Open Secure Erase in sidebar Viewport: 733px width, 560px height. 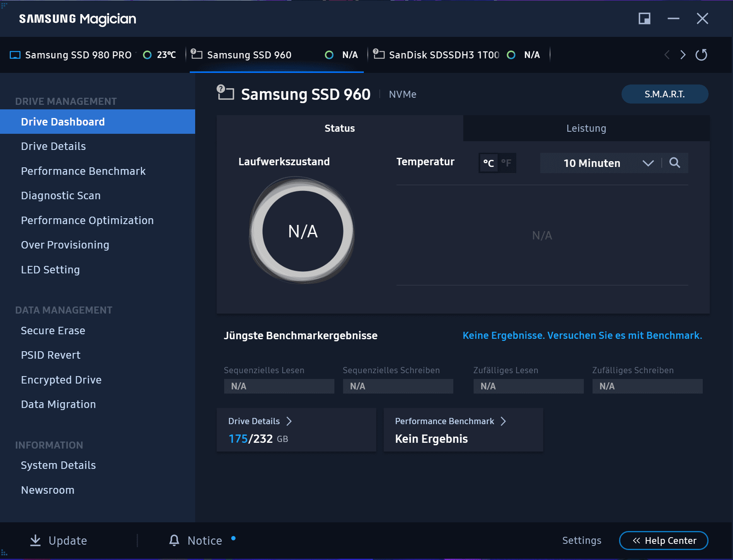(97, 331)
